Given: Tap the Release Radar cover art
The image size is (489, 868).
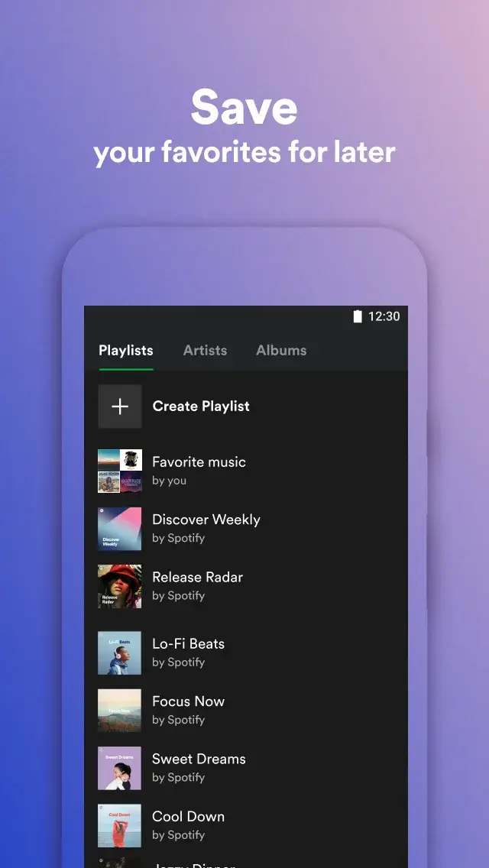Looking at the screenshot, I should (x=120, y=586).
